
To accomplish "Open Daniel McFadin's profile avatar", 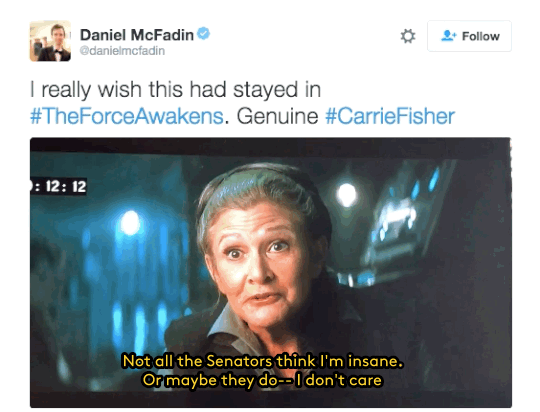I will [50, 41].
